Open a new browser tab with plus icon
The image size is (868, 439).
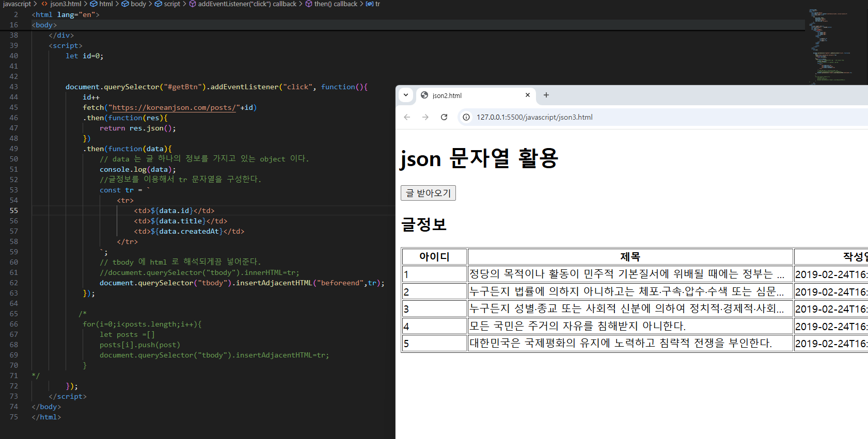546,95
